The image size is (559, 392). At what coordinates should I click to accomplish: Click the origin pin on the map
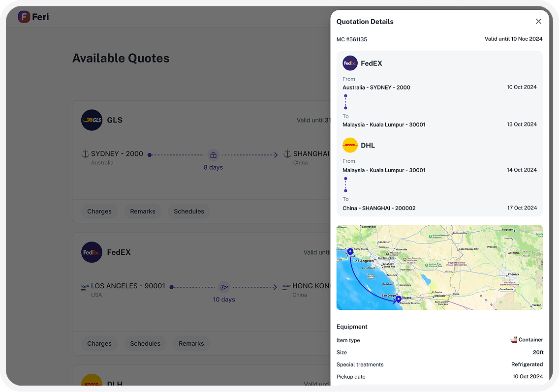click(x=350, y=252)
